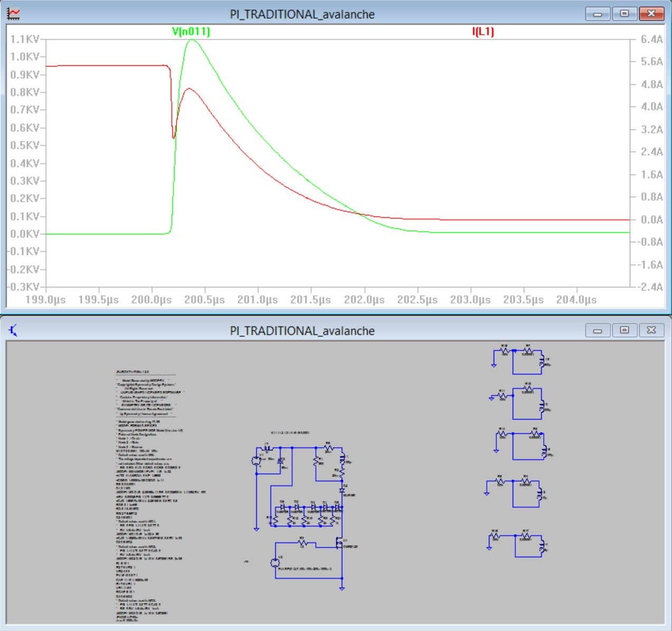Image resolution: width=672 pixels, height=631 pixels.
Task: Click the waveform viewer window icon
Action: pos(13,14)
